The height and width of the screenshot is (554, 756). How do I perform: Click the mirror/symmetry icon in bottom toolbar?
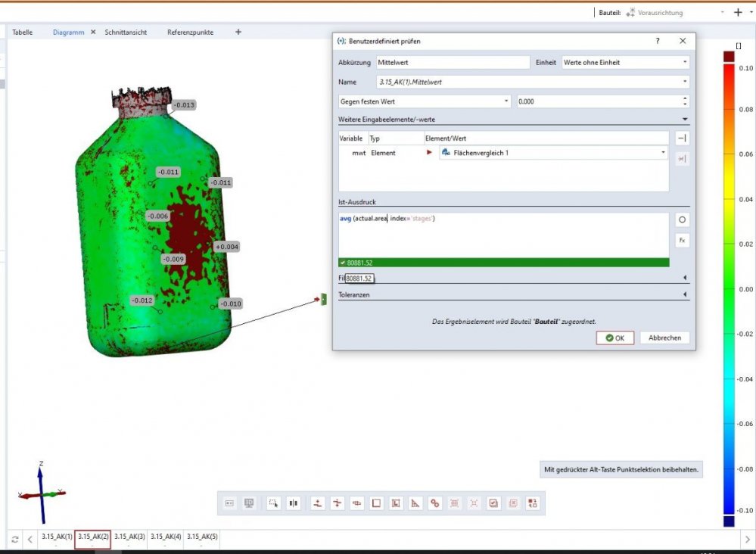click(294, 503)
